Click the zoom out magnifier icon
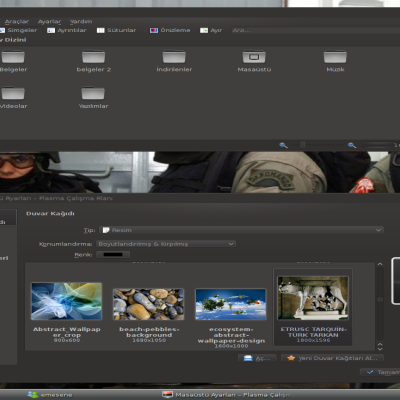This screenshot has width=400, height=400. tap(283, 145)
